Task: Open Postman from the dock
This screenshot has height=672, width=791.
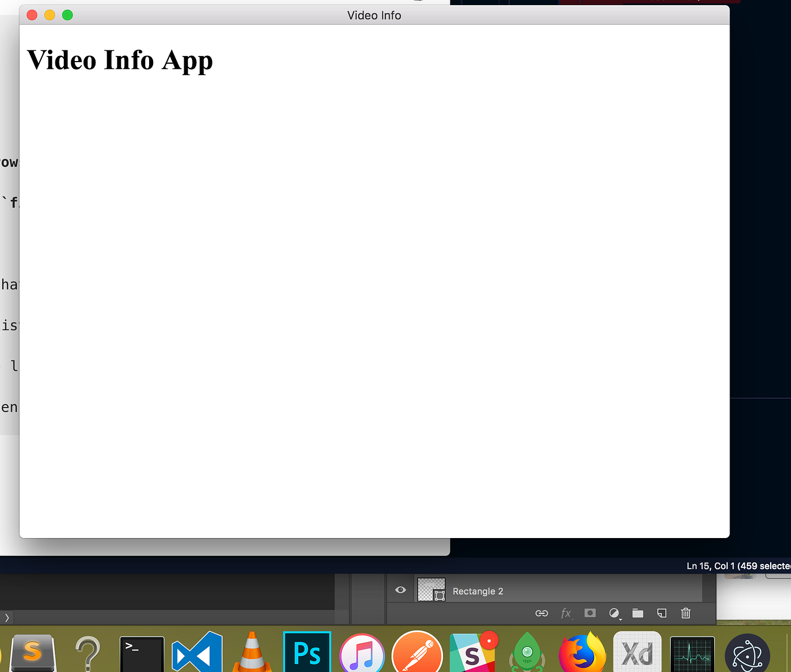Action: tap(417, 653)
